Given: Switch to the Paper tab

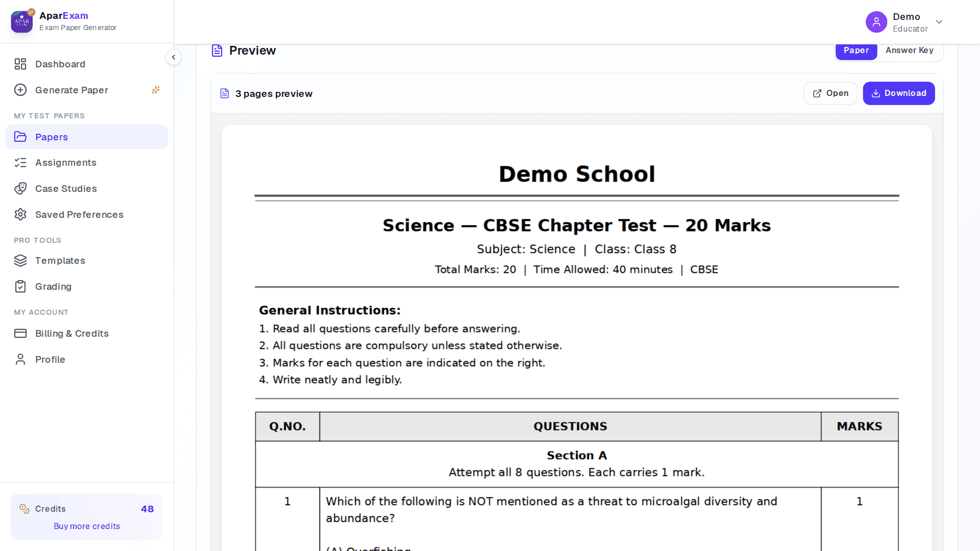Looking at the screenshot, I should [x=856, y=50].
